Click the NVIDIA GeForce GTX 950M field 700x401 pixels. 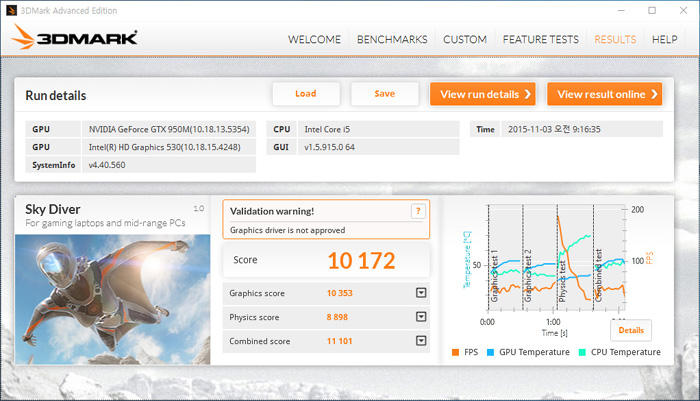pos(169,129)
